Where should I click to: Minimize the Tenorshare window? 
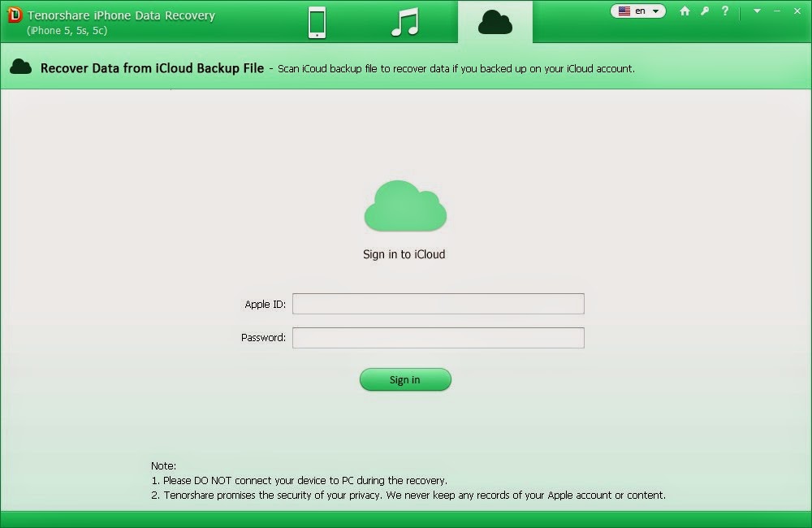point(777,11)
